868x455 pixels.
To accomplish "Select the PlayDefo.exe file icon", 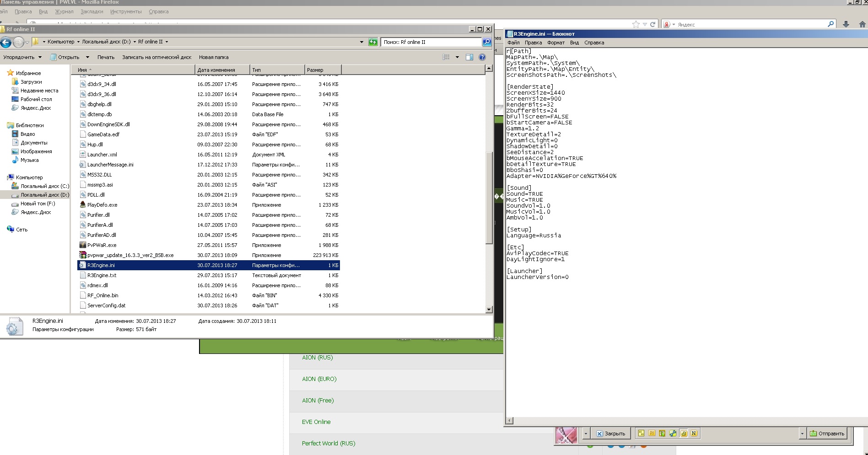I will click(83, 205).
